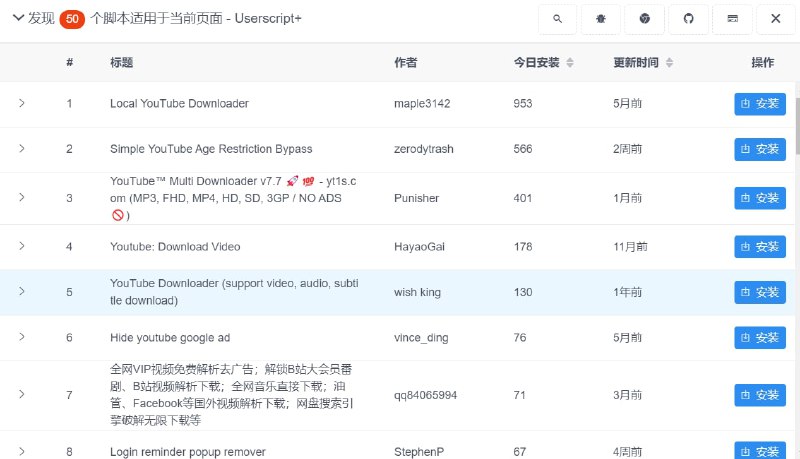Screen dimensions: 800x459
Task: Expand row for Local YouTube Downloader
Action: click(22, 104)
